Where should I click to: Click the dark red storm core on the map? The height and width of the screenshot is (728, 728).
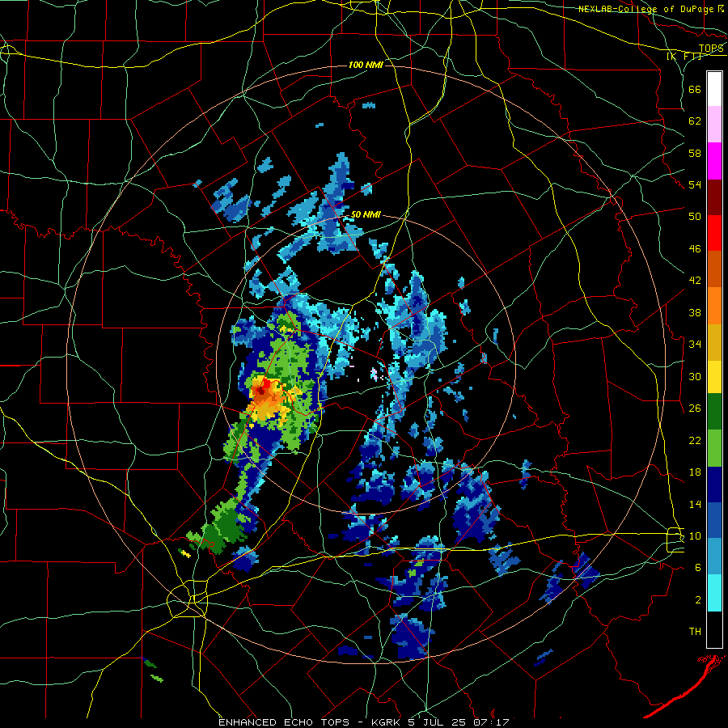[x=261, y=391]
